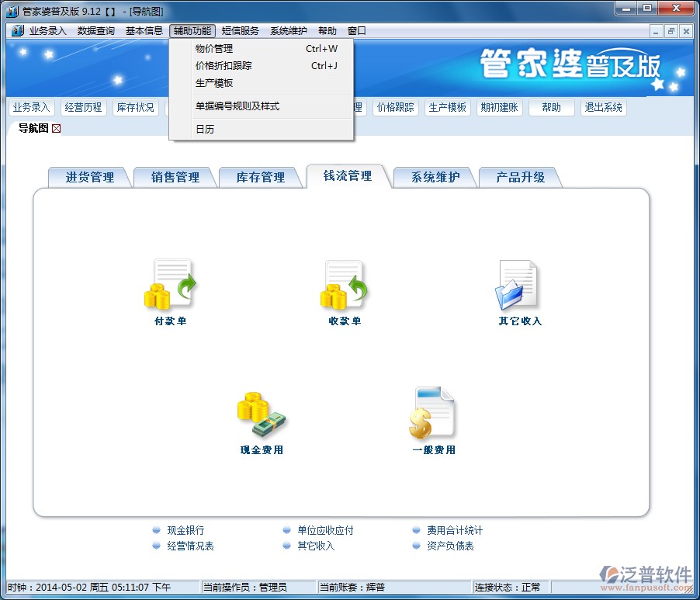Screen dimensions: 700x600
Task: Minimize the inner 导航图 child window
Action: click(655, 31)
